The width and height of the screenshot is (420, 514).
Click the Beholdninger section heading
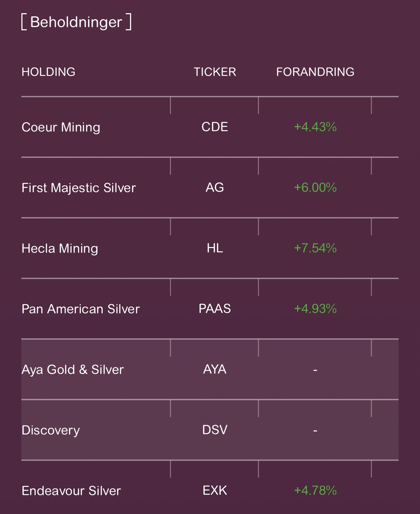coord(76,22)
